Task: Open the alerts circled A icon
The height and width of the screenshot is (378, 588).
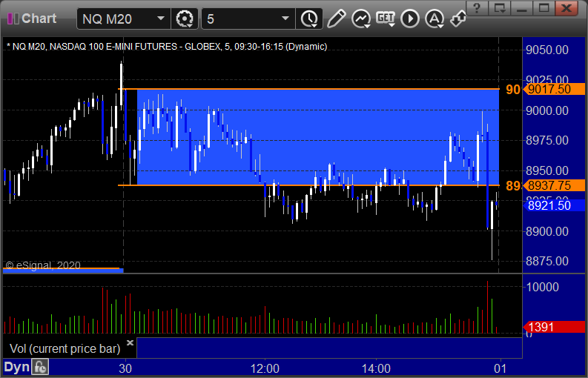Action: coord(435,19)
